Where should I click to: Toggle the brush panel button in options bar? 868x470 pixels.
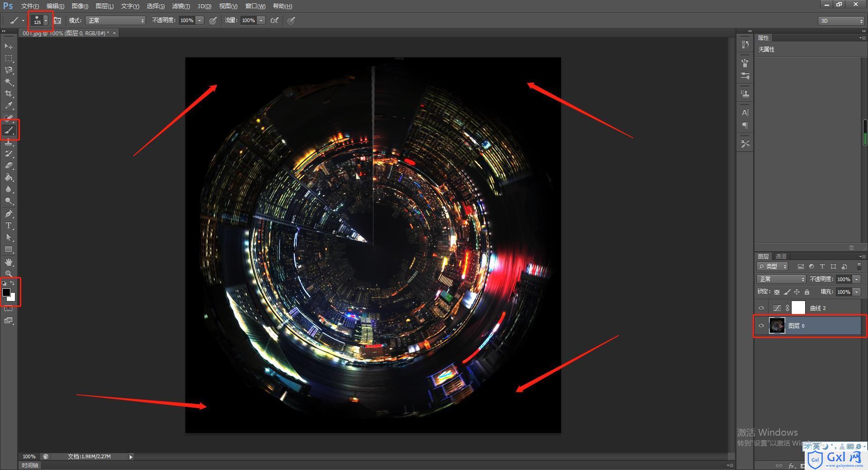(57, 20)
